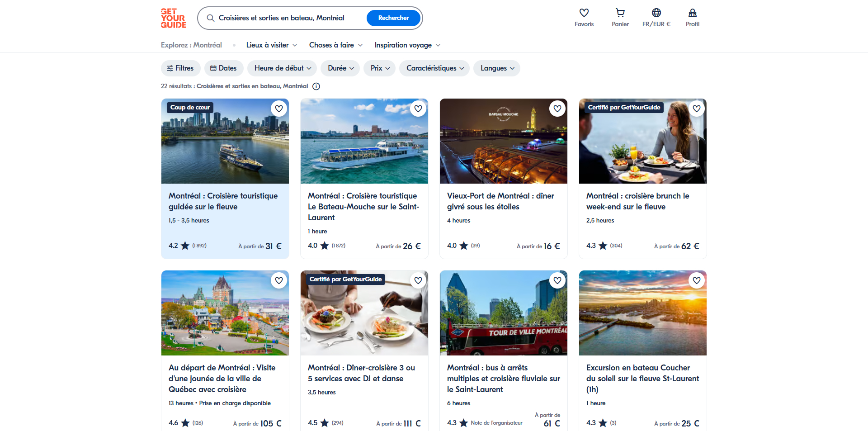Click the Coup de cœur badge
Viewport: 868px width, 431px height.
[190, 108]
